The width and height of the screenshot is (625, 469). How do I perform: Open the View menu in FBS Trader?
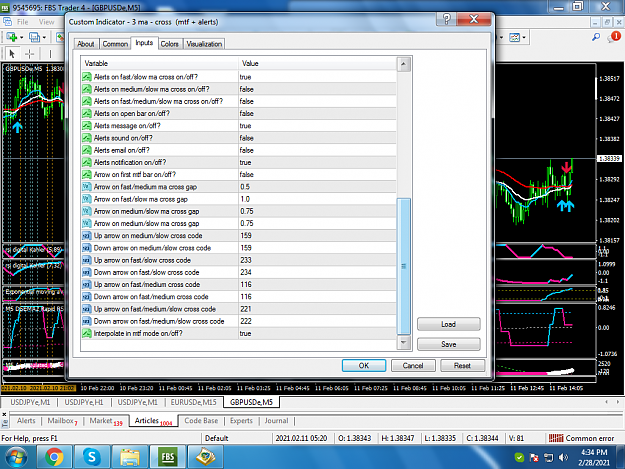[x=46, y=22]
